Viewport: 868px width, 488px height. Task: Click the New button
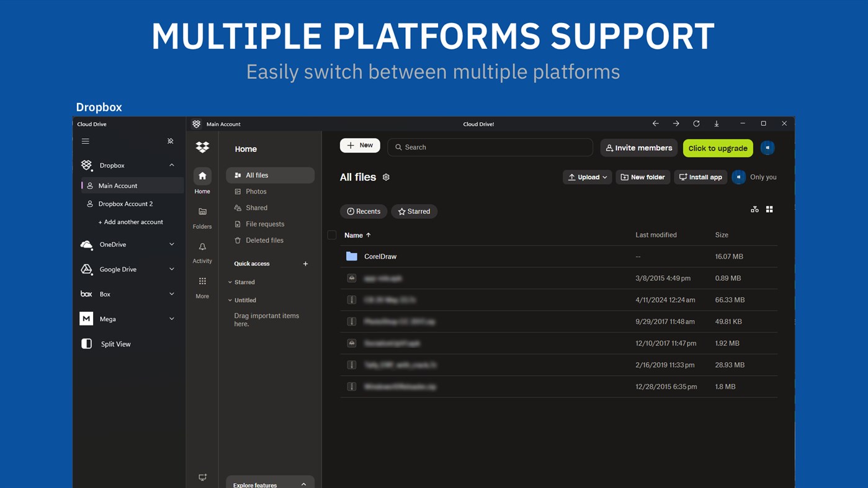coord(360,145)
